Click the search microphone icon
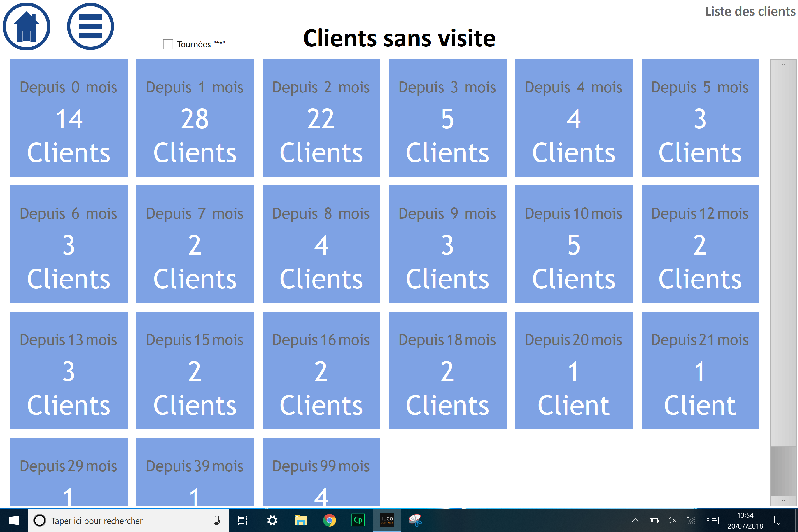798x532 pixels. 216,520
